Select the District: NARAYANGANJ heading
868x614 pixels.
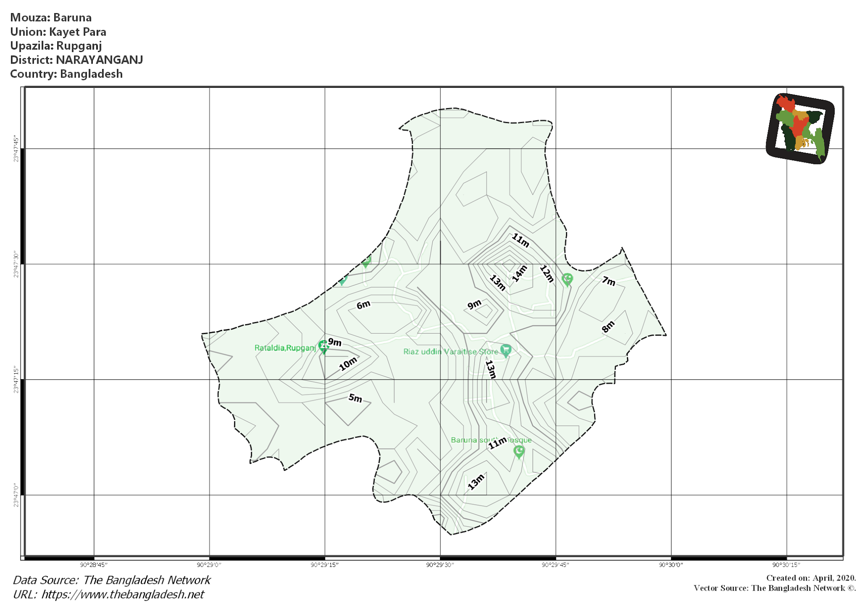click(x=77, y=60)
